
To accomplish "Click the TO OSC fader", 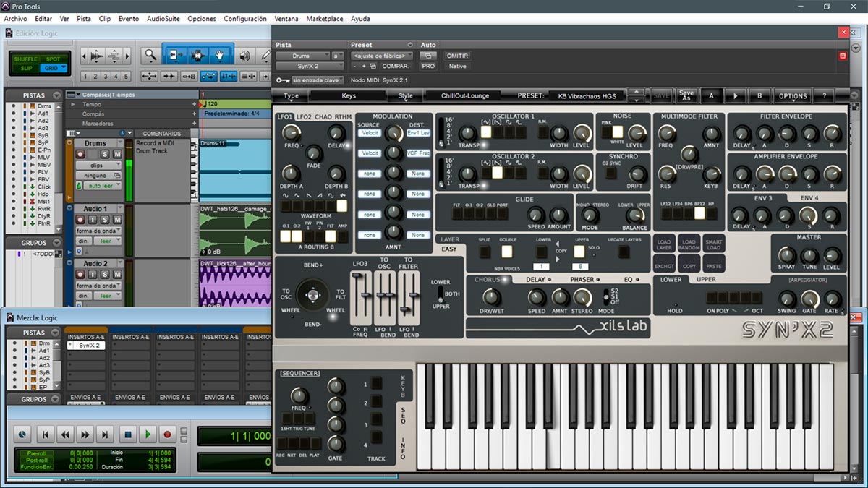I will coord(384,298).
